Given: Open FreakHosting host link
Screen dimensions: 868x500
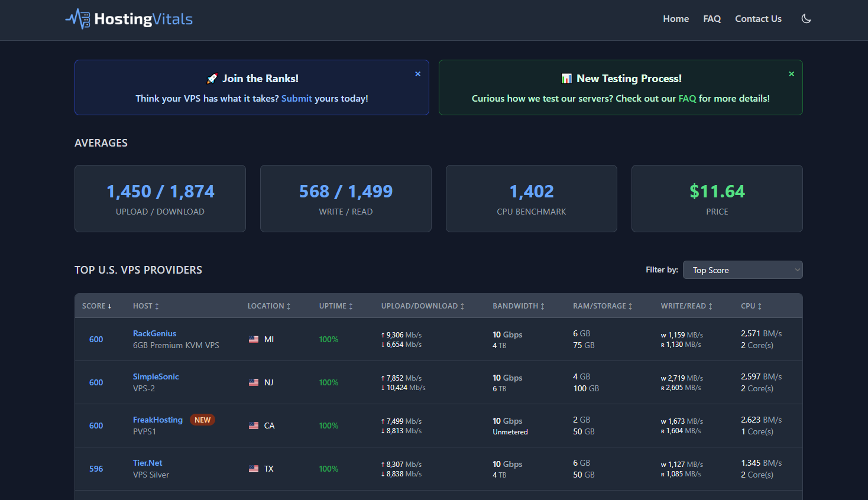Looking at the screenshot, I should tap(158, 420).
